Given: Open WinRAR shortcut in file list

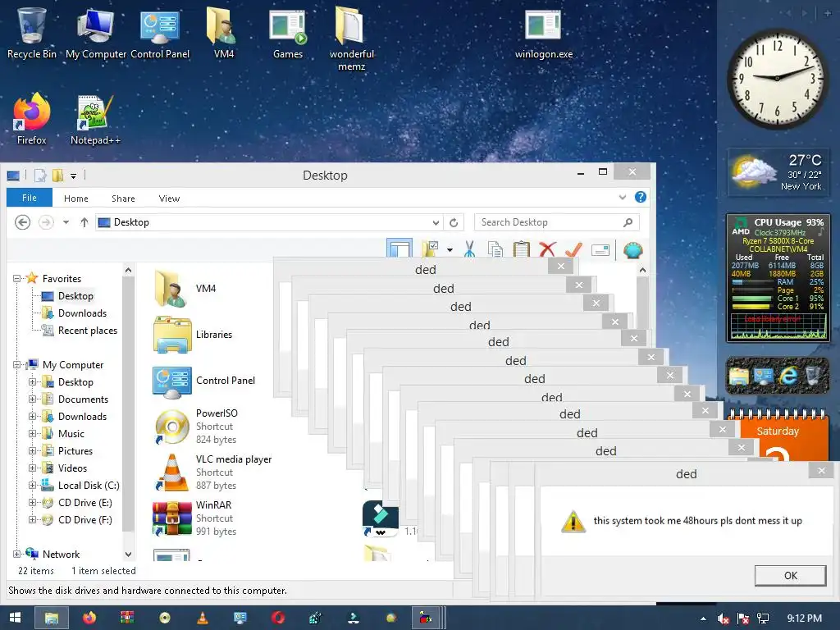Looking at the screenshot, I should (x=195, y=518).
